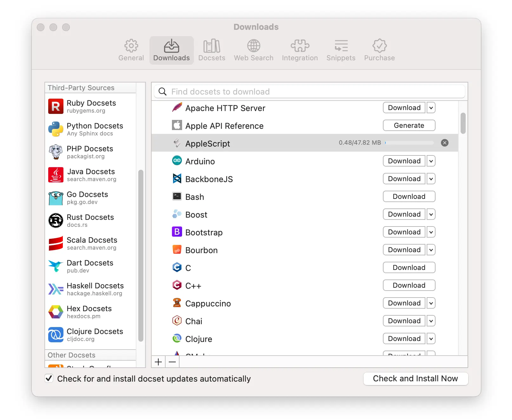This screenshot has height=420, width=512.
Task: Open the Integration puzzle-piece icon
Action: (x=300, y=46)
